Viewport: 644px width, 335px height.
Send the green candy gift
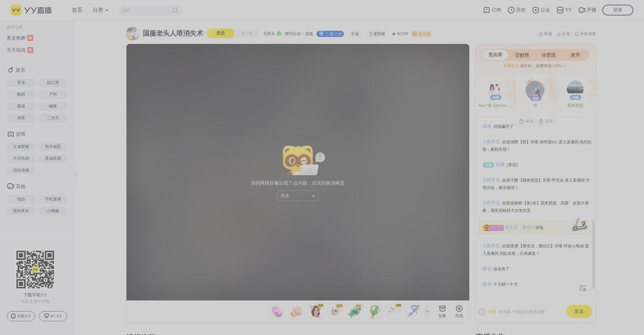(x=355, y=312)
